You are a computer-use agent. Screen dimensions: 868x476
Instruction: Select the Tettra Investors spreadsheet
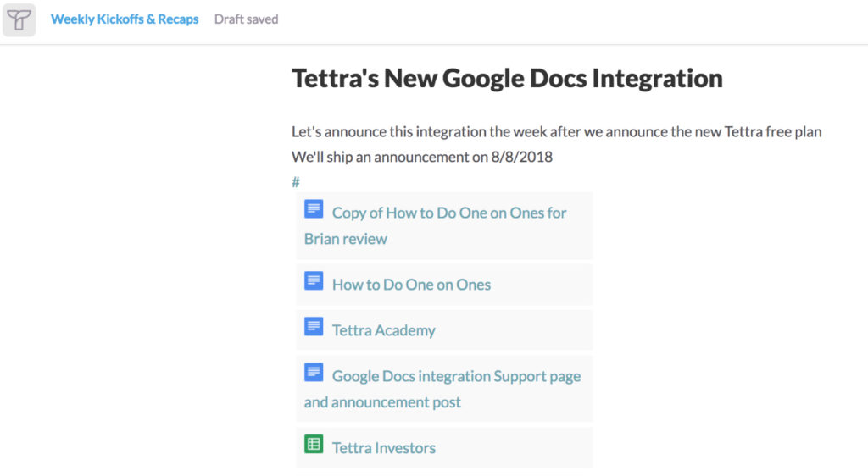pos(444,447)
